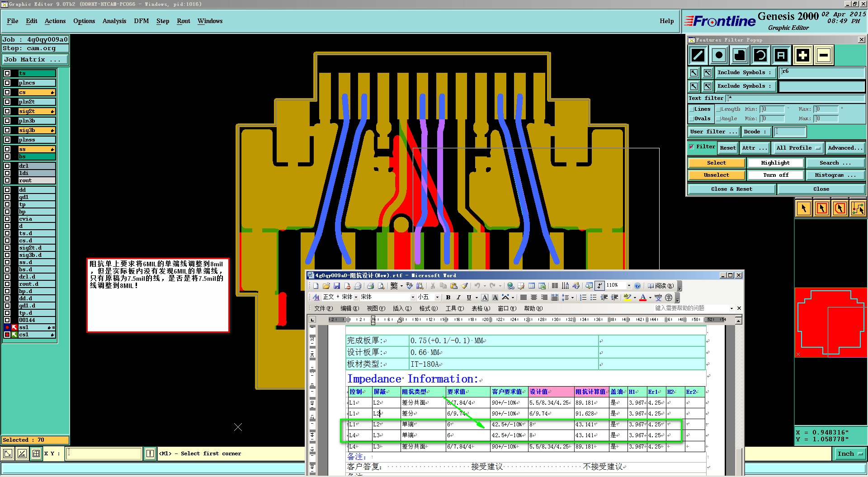The width and height of the screenshot is (868, 477).
Task: Toggle the Filter checkbox
Action: tap(692, 146)
